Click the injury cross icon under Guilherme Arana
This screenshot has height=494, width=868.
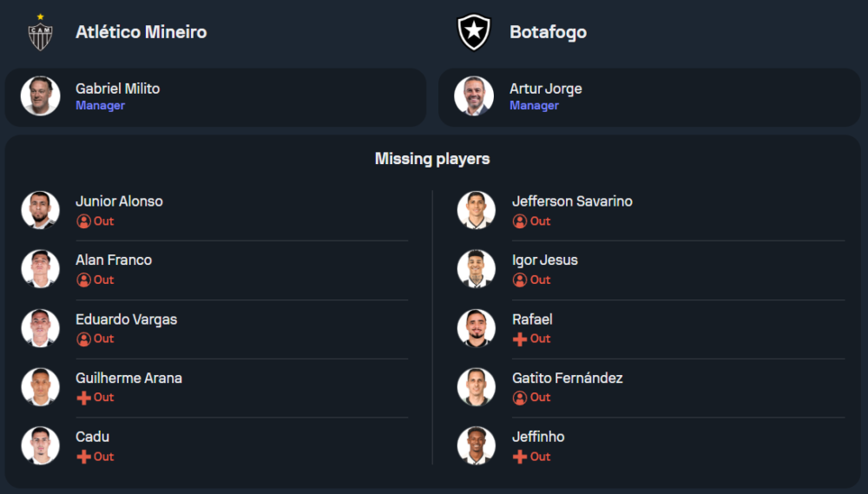pyautogui.click(x=83, y=398)
